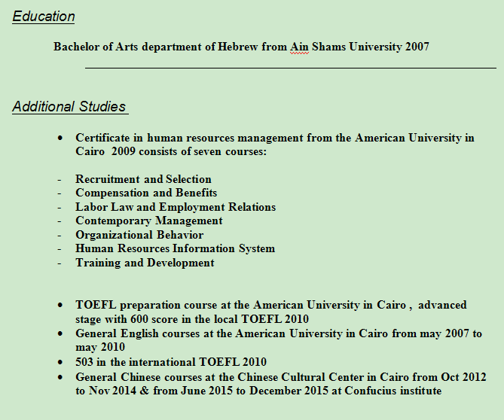
Task: Click the Additional Studies heading
Action: 69,107
